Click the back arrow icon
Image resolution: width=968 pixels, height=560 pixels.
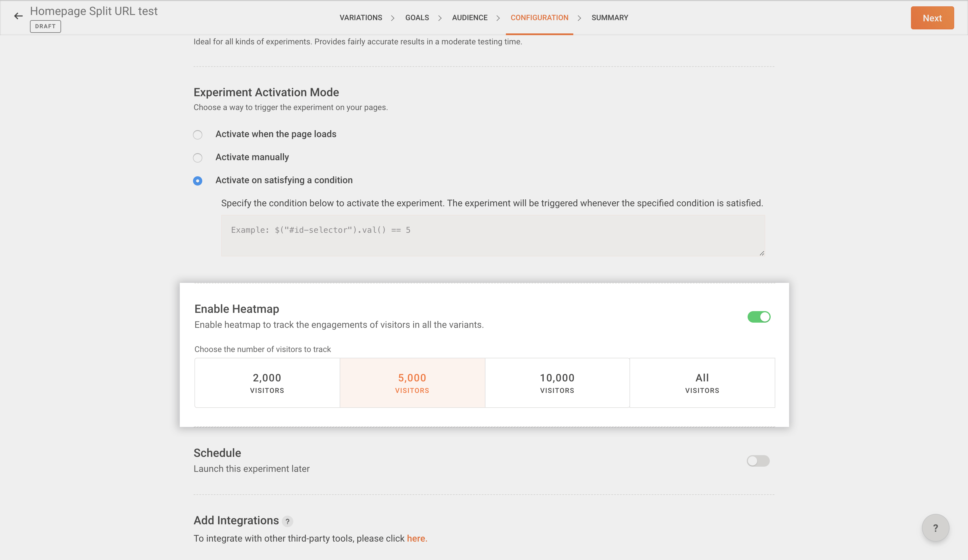pos(18,16)
